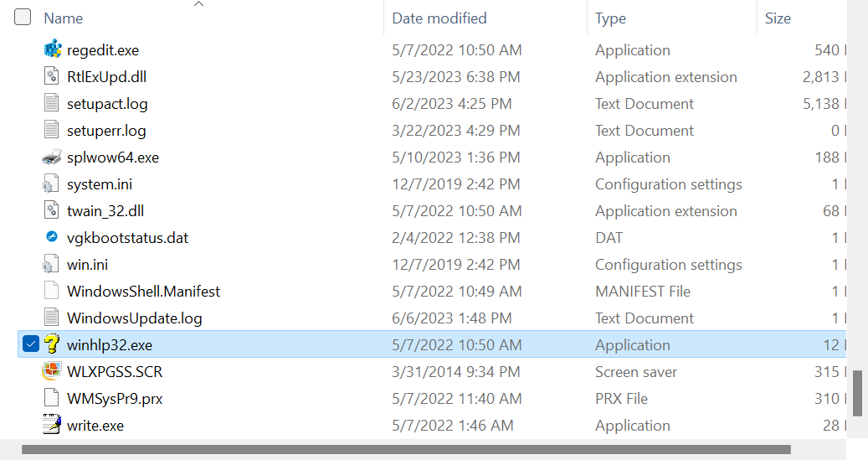This screenshot has width=868, height=460.
Task: Sort files by the Type column
Action: [610, 18]
